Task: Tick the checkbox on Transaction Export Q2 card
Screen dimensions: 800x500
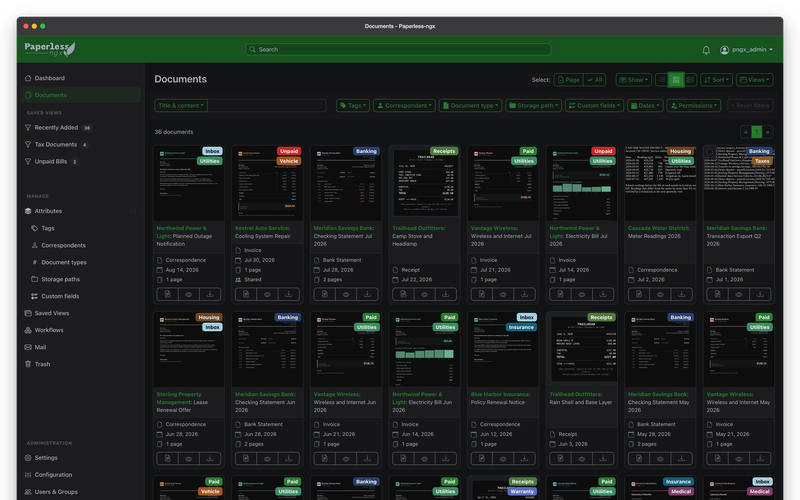Action: tap(710, 152)
